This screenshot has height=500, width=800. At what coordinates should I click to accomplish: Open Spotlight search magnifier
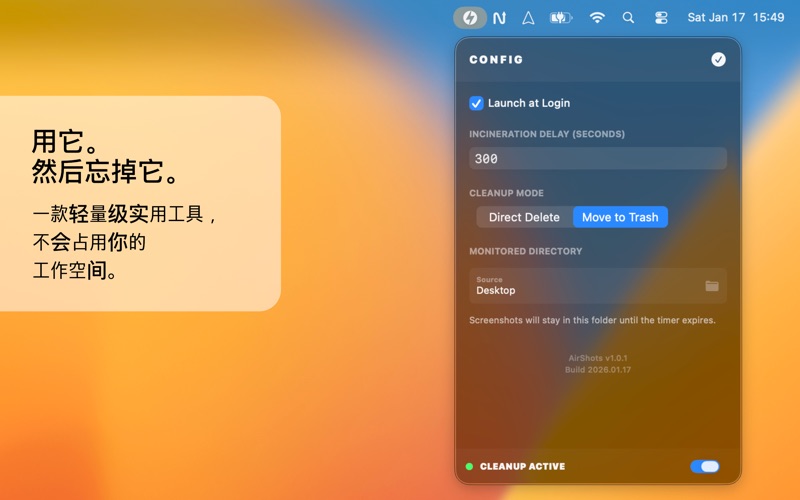click(628, 18)
